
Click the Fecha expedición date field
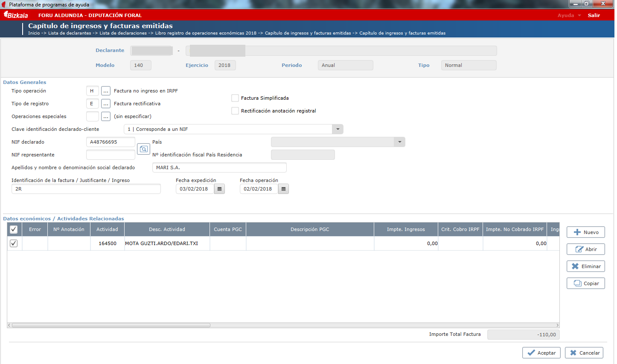[x=195, y=189]
